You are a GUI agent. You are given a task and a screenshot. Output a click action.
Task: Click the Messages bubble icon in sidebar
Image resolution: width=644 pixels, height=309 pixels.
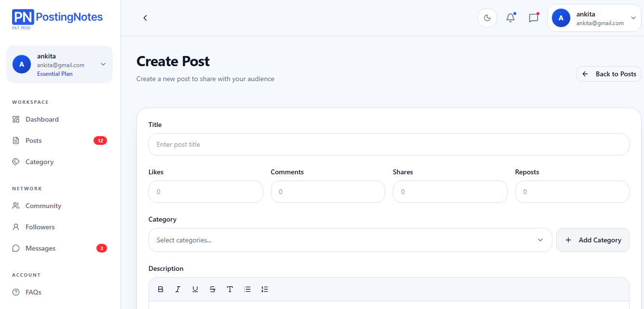16,248
